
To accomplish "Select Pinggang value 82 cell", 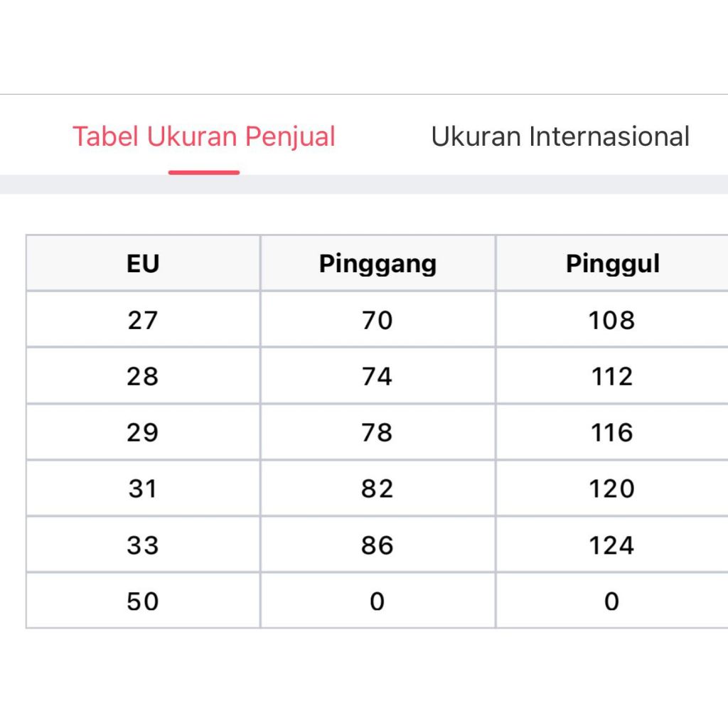I will (378, 488).
